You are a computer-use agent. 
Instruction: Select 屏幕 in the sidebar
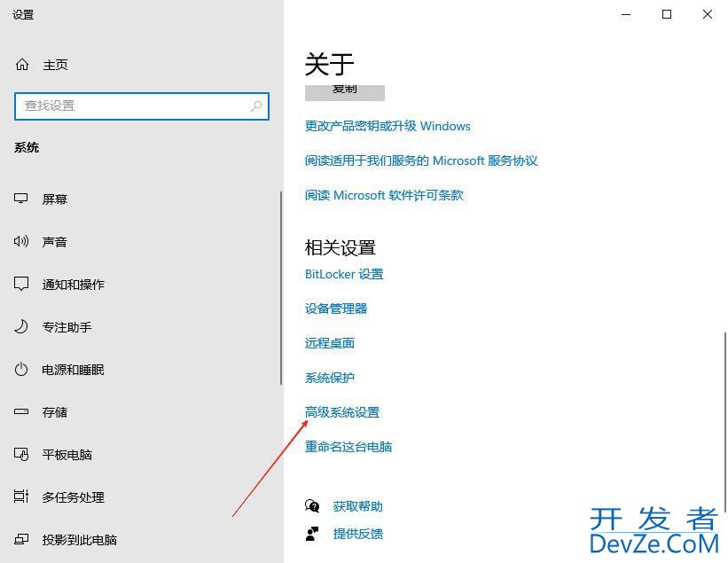point(55,199)
